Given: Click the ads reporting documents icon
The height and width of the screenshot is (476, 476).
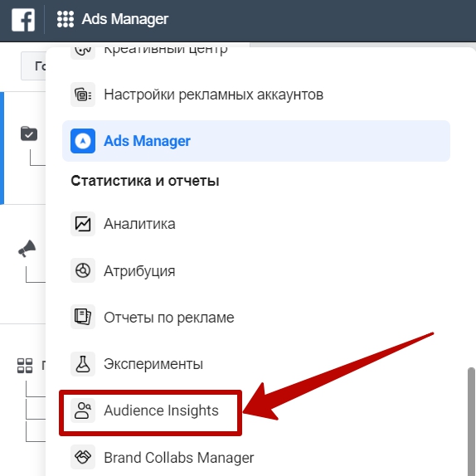Looking at the screenshot, I should click(83, 317).
